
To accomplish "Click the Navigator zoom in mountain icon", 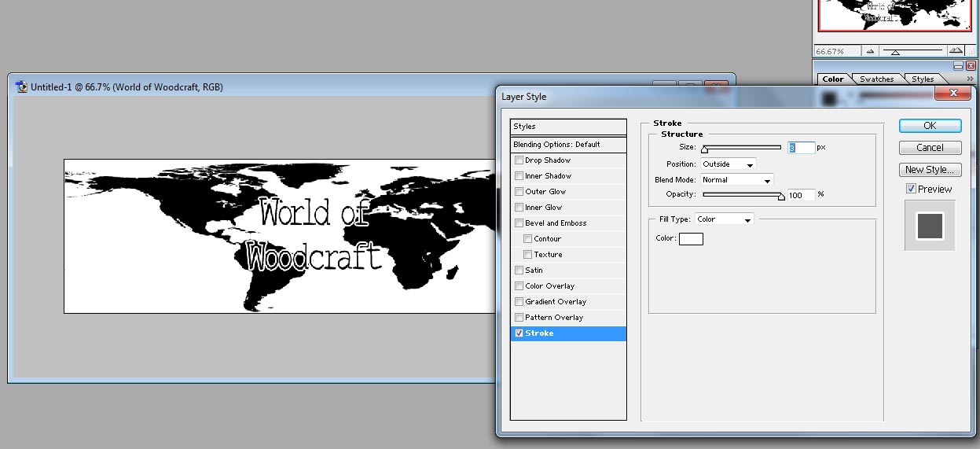I will 954,51.
